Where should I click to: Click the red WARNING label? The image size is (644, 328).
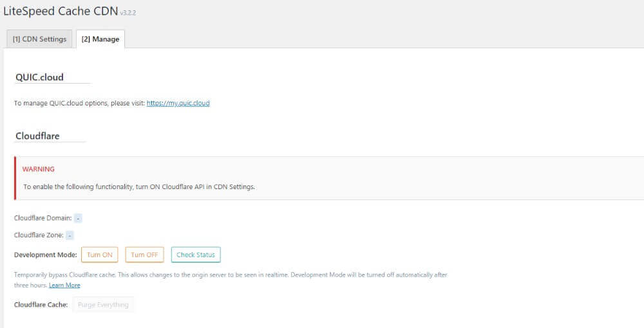coord(38,169)
